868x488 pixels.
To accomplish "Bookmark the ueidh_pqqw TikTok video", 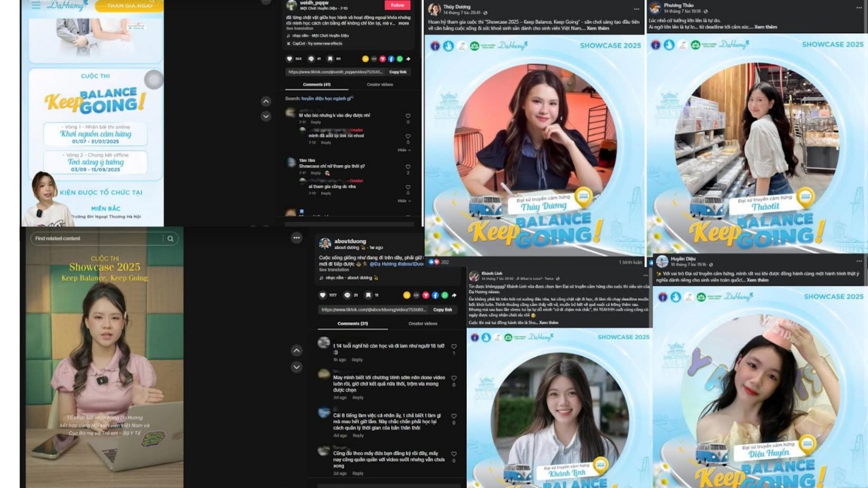I will click(330, 59).
